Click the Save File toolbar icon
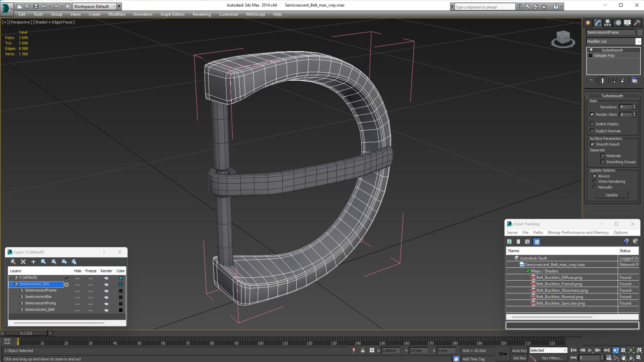The image size is (644, 362). (36, 6)
